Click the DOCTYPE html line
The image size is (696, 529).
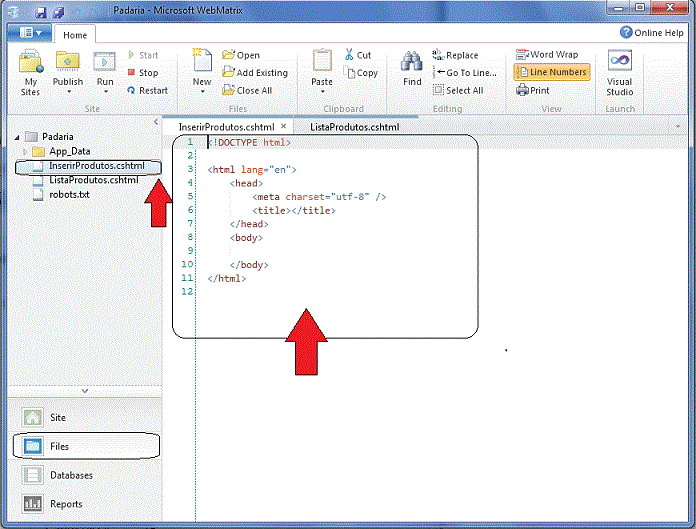[x=249, y=142]
